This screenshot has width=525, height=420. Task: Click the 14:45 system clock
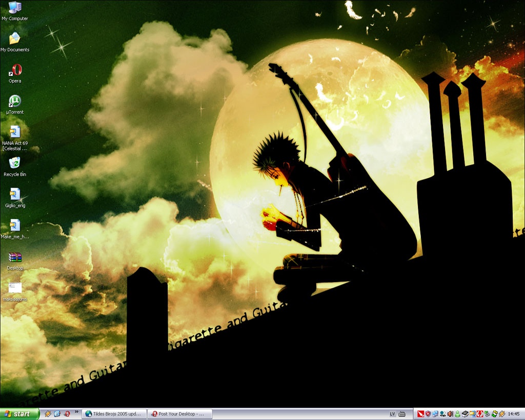point(514,414)
